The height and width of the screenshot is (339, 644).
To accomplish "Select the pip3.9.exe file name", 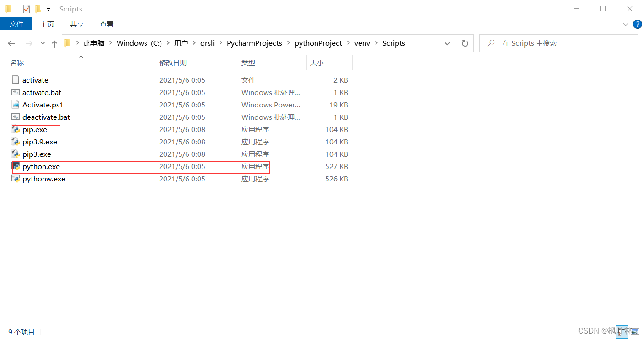I will click(x=40, y=142).
